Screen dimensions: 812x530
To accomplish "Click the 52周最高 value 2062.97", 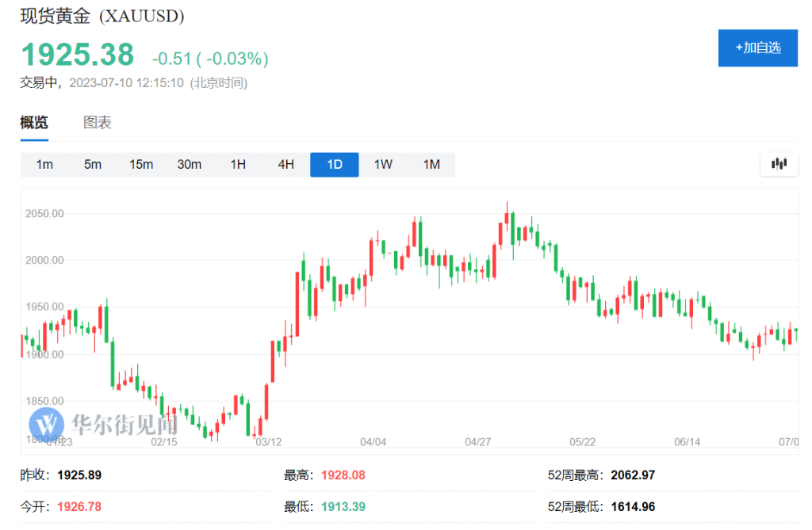I will [x=633, y=475].
